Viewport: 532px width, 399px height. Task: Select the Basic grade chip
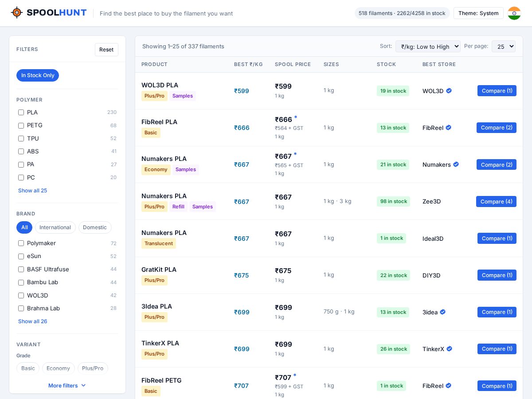coord(28,368)
